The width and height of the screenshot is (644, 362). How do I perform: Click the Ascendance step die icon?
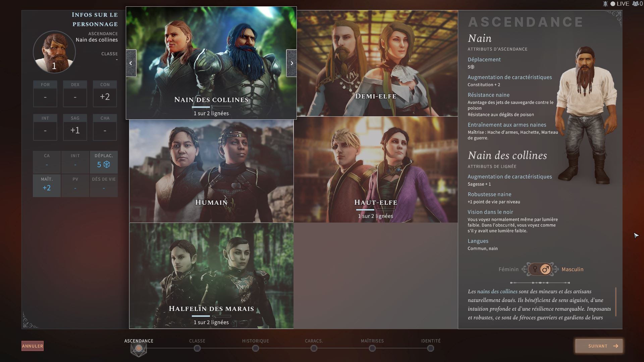pyautogui.click(x=139, y=349)
